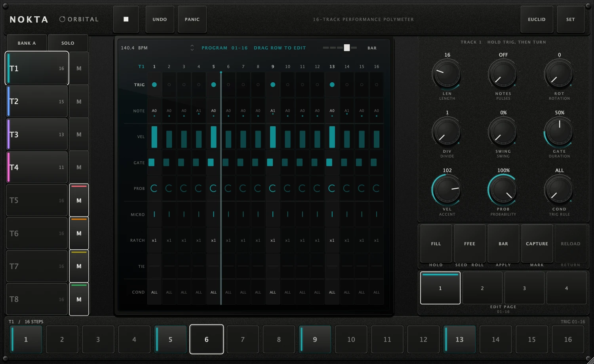Select track T5

[x=37, y=200]
